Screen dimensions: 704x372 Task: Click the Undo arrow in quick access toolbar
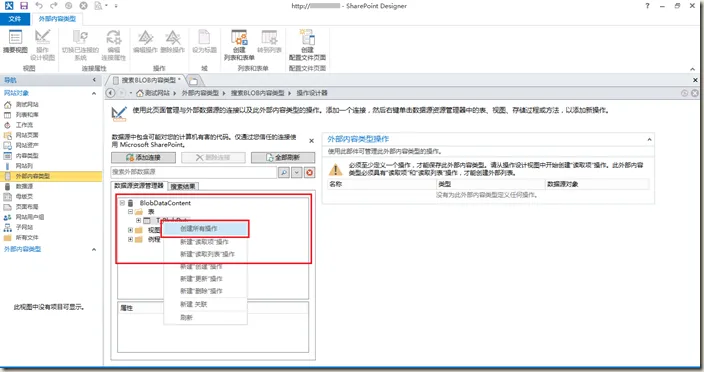pyautogui.click(x=39, y=6)
